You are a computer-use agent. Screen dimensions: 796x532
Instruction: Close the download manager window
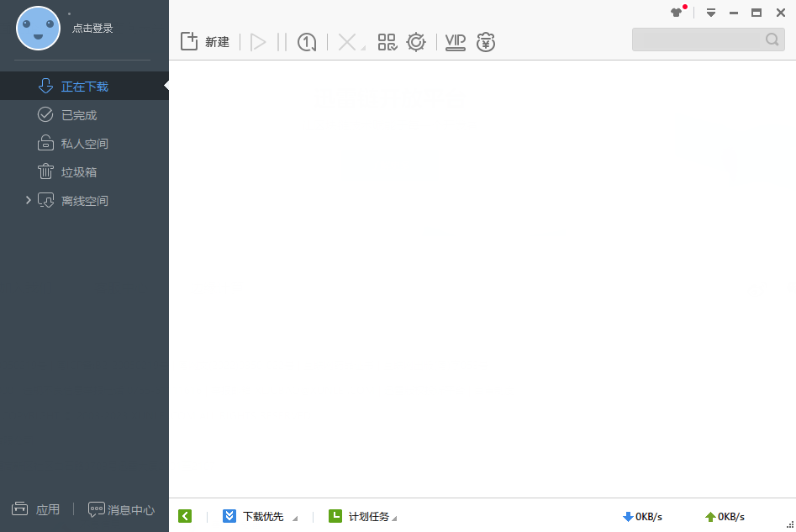pos(781,13)
